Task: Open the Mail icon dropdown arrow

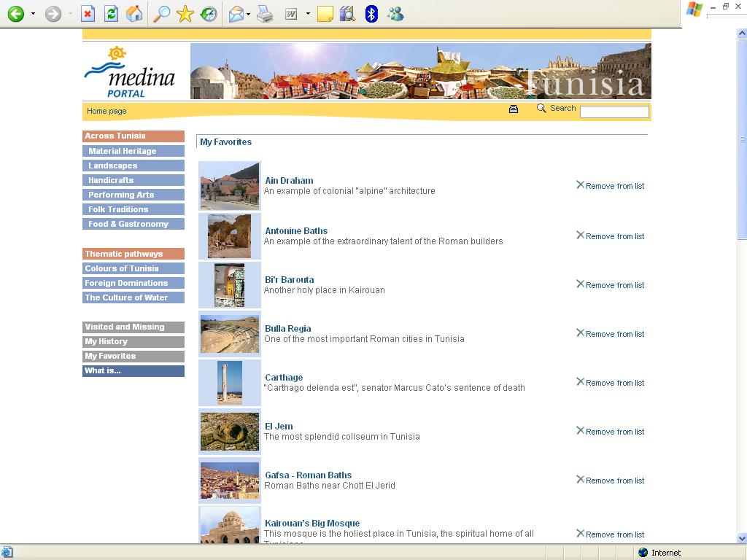Action: (x=249, y=15)
